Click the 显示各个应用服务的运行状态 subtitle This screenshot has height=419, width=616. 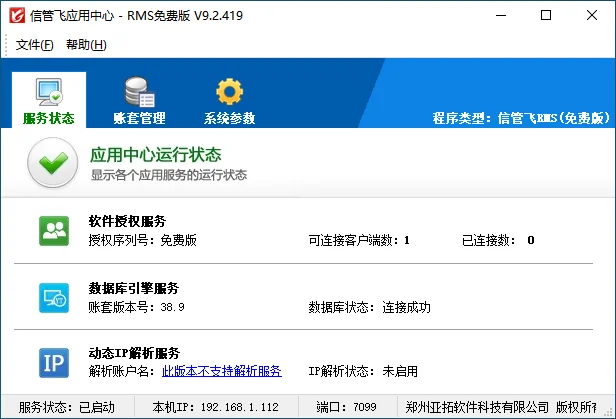pos(169,175)
